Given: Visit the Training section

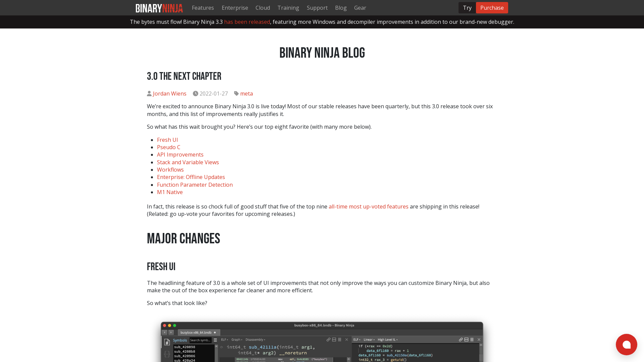Looking at the screenshot, I should (288, 8).
